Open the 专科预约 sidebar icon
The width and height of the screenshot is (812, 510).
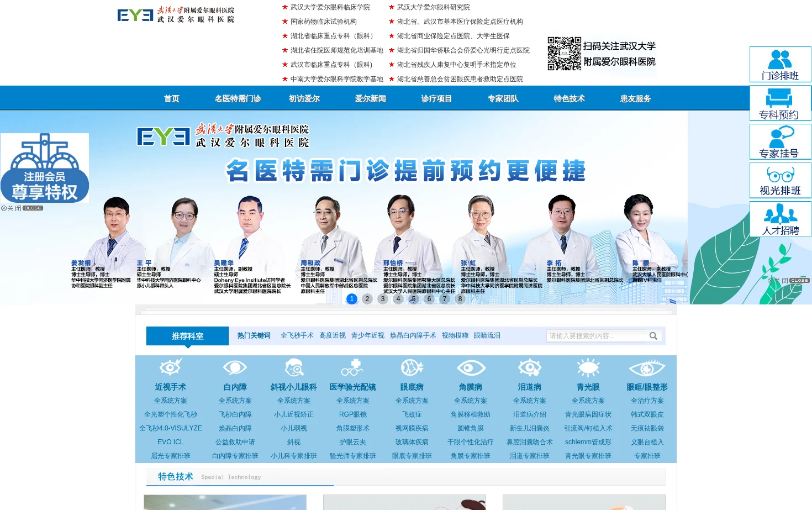tap(780, 103)
